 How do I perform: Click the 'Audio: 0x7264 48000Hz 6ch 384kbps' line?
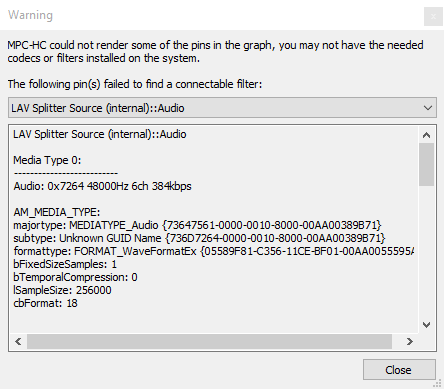point(102,186)
